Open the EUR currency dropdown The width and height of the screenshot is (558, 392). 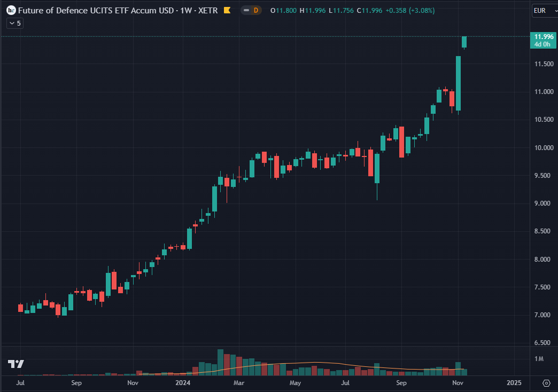(545, 11)
